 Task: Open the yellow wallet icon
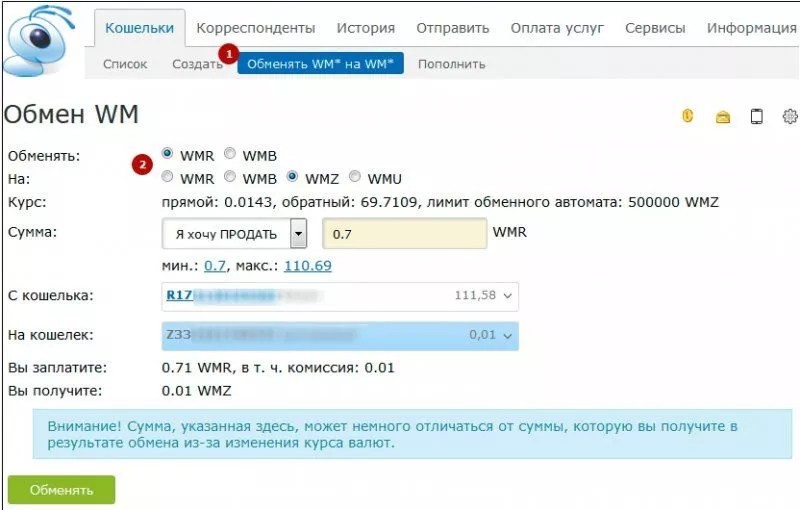click(x=722, y=117)
